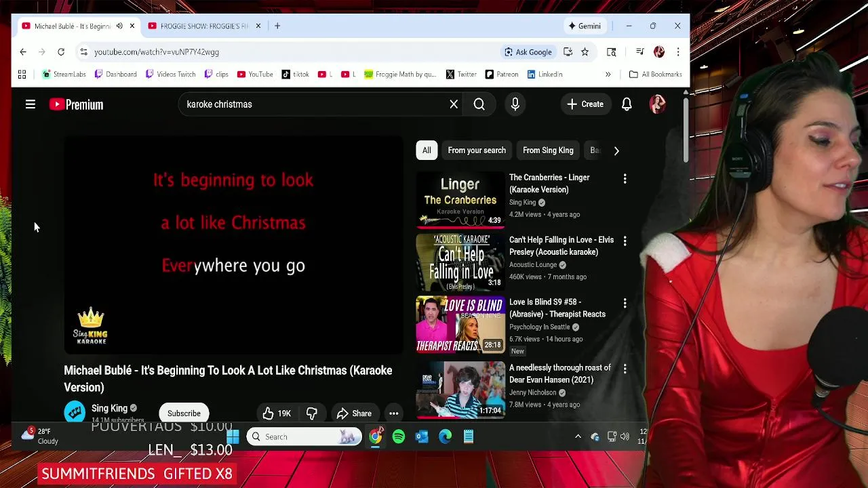
Task: Open the Gemini button
Action: click(585, 26)
